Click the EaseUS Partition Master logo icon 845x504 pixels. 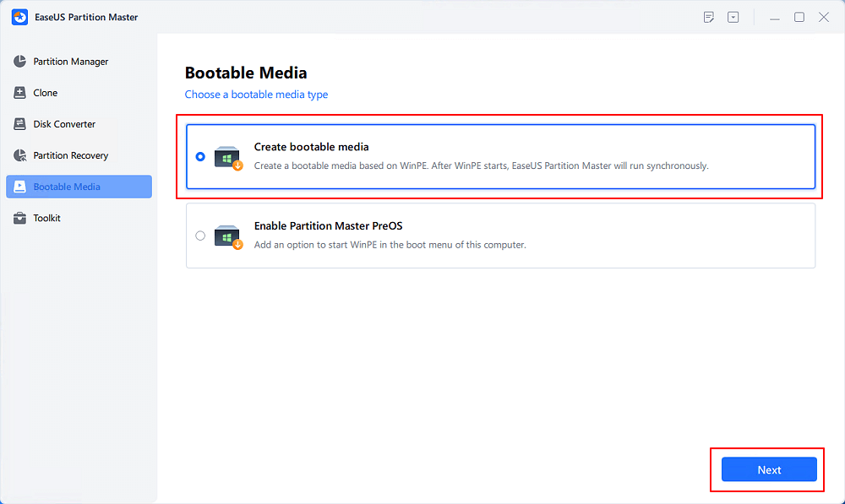coord(19,17)
